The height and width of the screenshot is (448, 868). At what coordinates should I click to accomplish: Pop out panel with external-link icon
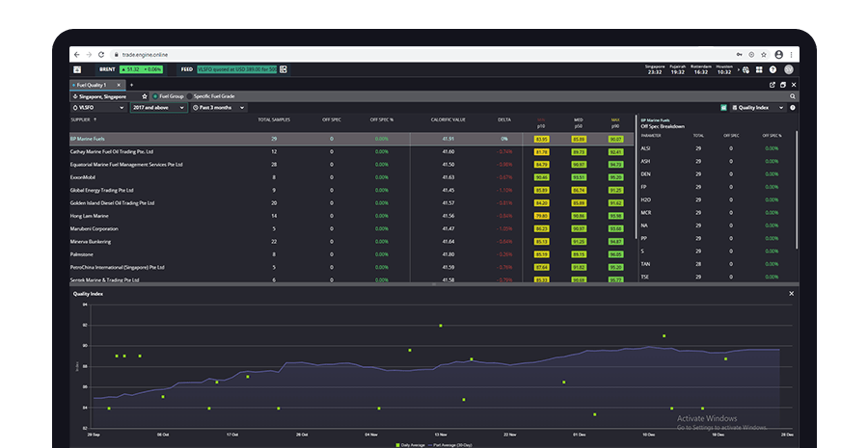coord(772,85)
